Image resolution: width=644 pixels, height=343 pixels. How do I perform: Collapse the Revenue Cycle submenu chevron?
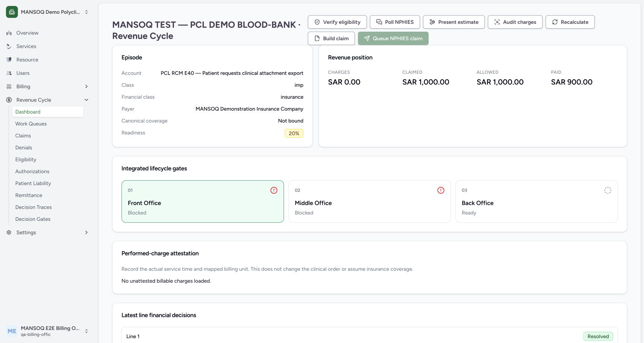(86, 100)
